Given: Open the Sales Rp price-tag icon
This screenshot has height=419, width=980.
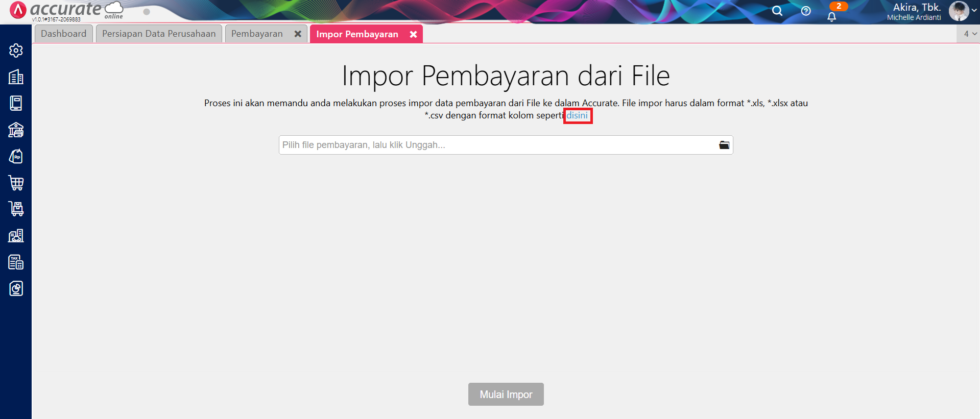Looking at the screenshot, I should tap(16, 156).
